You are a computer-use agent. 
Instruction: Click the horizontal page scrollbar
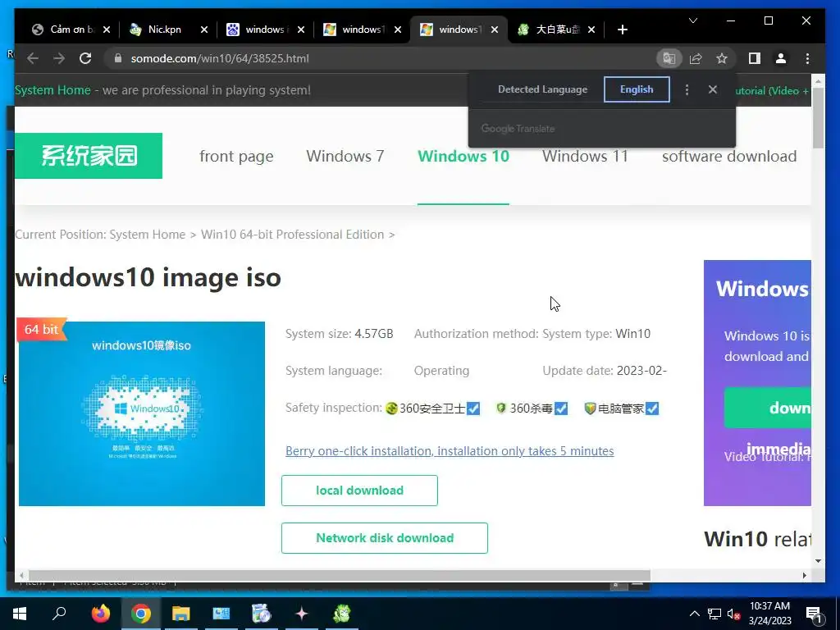coord(339,575)
